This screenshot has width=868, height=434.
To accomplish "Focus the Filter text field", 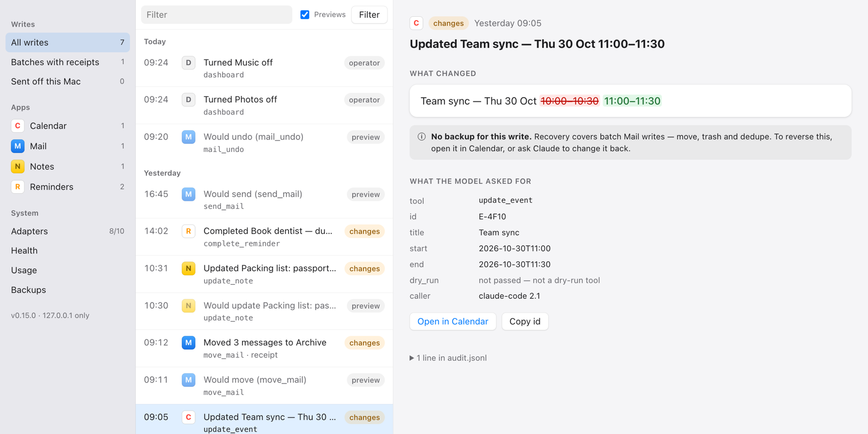I will [216, 15].
